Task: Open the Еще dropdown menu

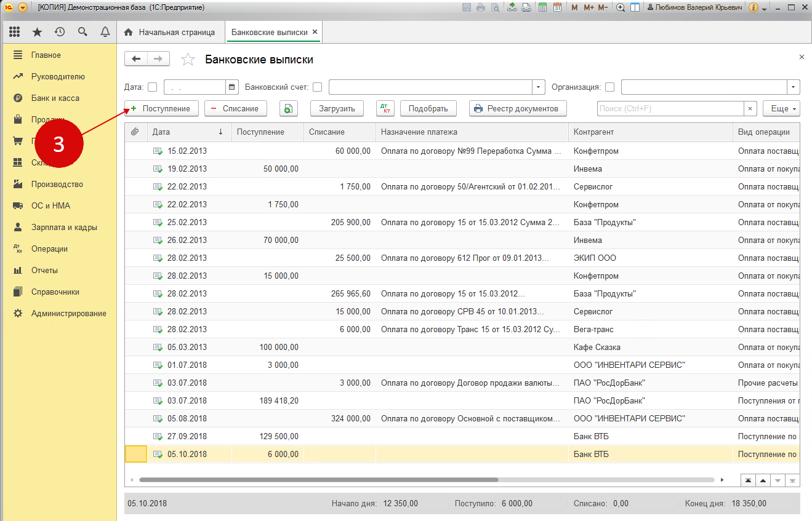Action: 781,109
